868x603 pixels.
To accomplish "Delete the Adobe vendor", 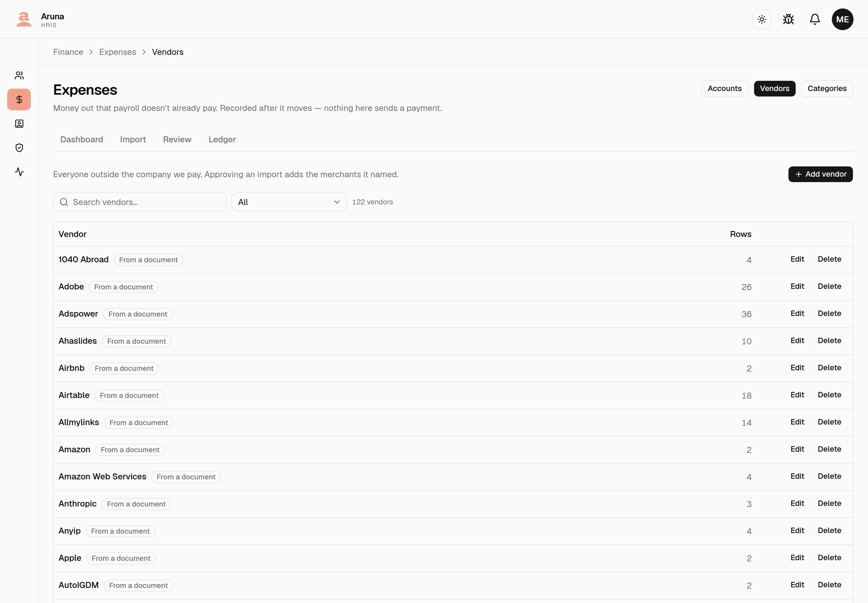I will (829, 286).
